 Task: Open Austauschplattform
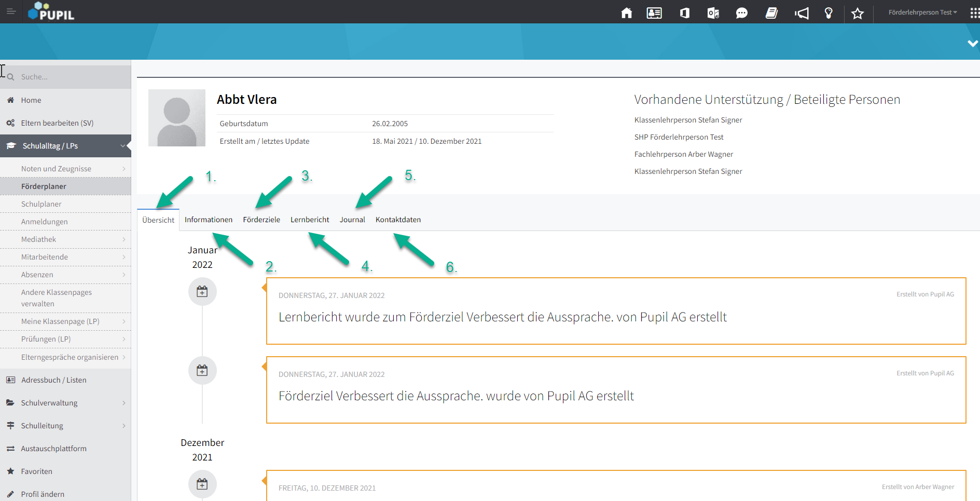[x=65, y=449]
